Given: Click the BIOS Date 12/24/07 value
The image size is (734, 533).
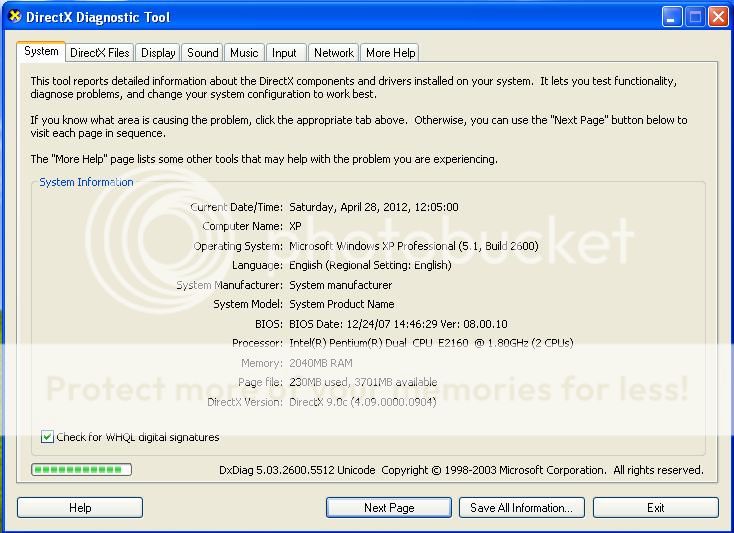Looking at the screenshot, I should [398, 324].
